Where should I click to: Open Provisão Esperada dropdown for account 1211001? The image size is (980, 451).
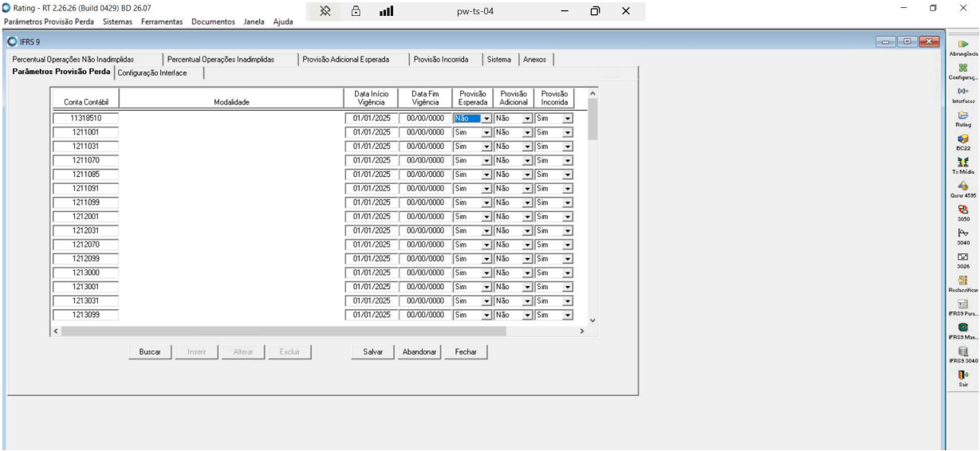[486, 132]
